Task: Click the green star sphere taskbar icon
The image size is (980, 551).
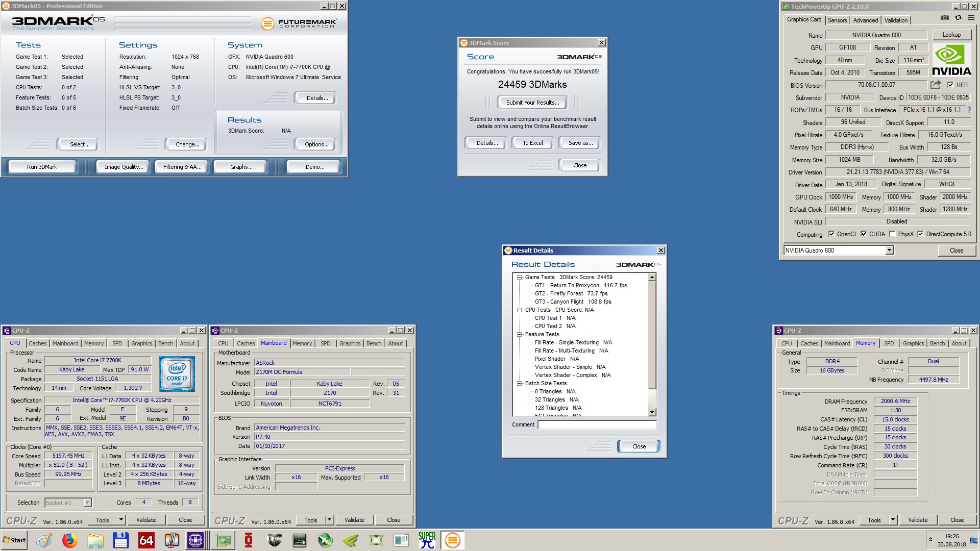Action: pos(325,540)
